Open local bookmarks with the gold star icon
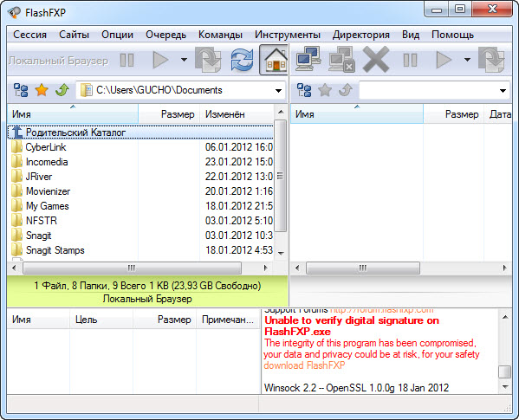The width and height of the screenshot is (519, 420). point(42,90)
